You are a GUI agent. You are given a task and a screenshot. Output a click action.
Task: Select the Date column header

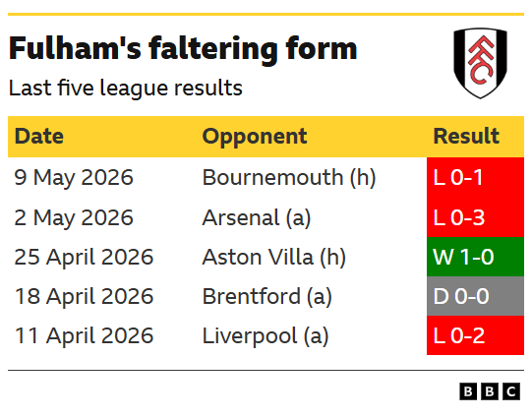(x=39, y=137)
